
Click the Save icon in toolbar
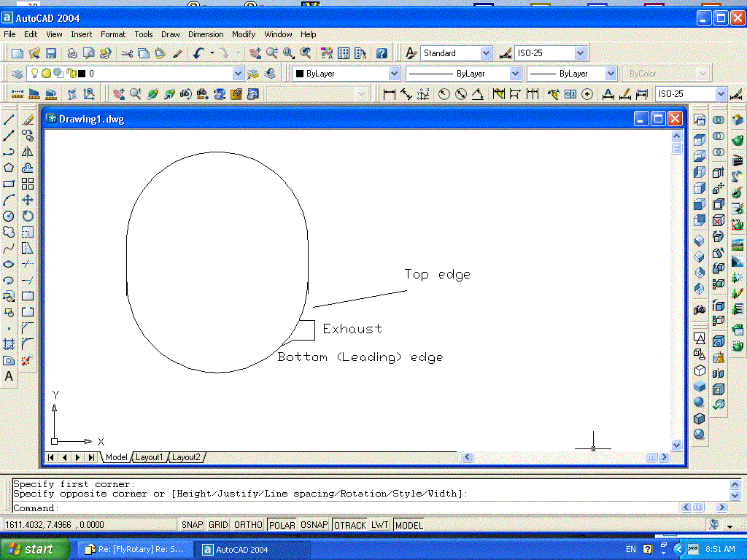coord(51,53)
